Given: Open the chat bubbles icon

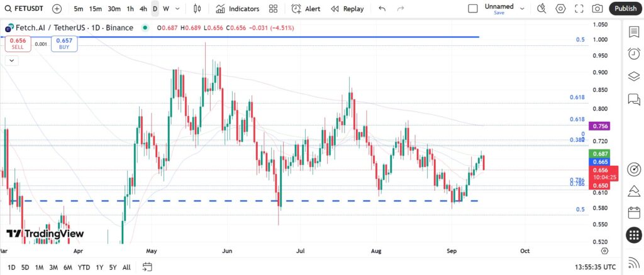Looking at the screenshot, I should pos(634,99).
